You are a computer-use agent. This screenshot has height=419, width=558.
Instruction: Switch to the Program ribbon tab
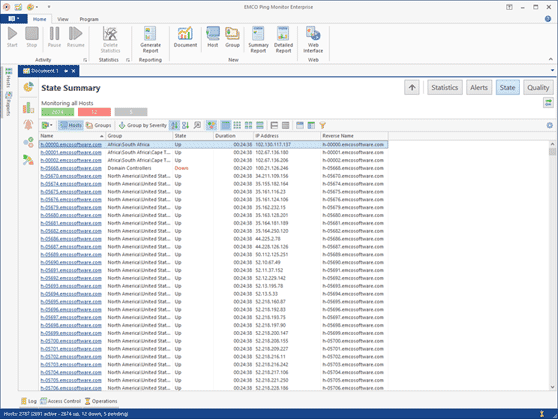pos(89,19)
